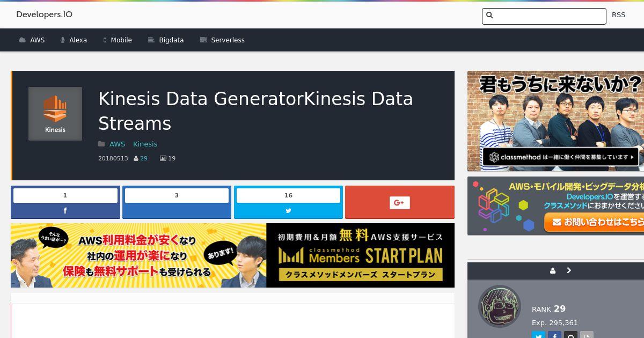This screenshot has width=644, height=338.
Task: Click the RANK 29 text
Action: [x=548, y=308]
